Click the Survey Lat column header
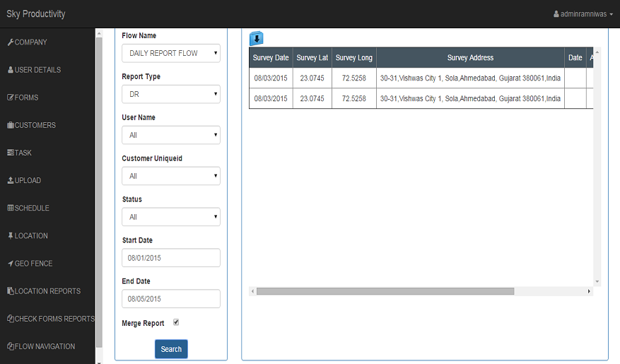This screenshot has height=364, width=620. point(312,58)
